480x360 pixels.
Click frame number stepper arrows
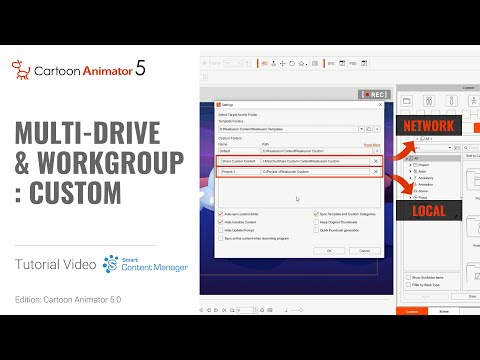256,310
